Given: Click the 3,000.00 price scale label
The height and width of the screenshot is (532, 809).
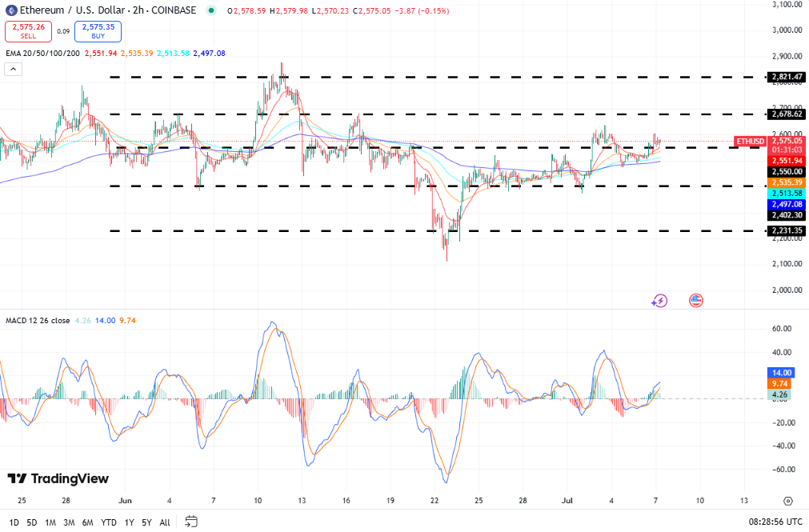Looking at the screenshot, I should (x=787, y=30).
